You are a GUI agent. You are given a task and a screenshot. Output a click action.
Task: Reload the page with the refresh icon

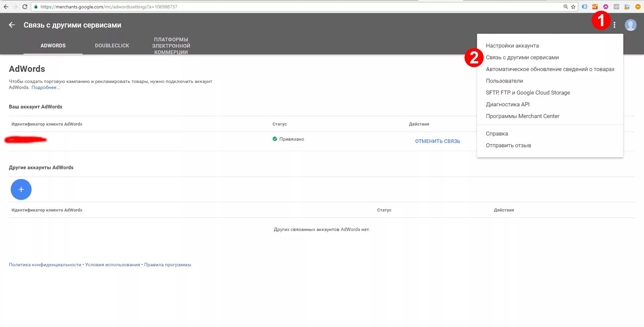point(25,7)
